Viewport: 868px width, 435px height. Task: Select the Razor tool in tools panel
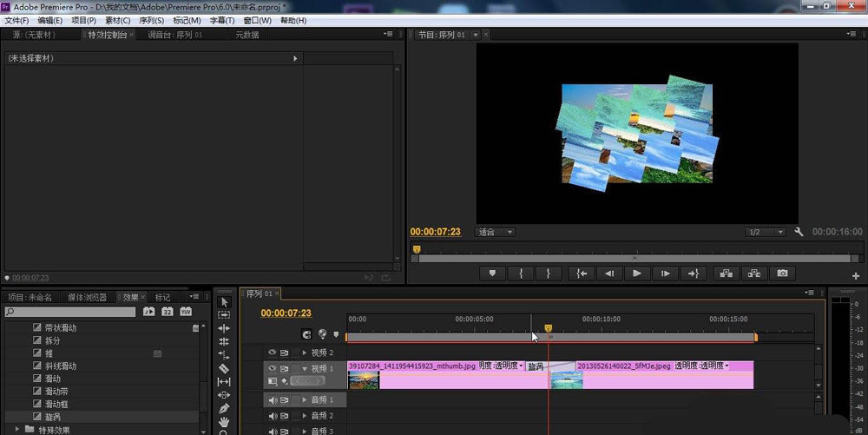(224, 368)
